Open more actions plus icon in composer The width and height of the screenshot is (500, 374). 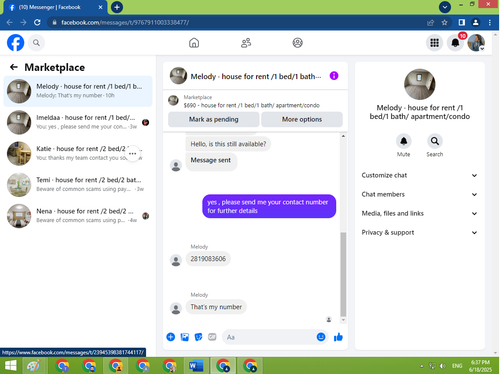171,337
